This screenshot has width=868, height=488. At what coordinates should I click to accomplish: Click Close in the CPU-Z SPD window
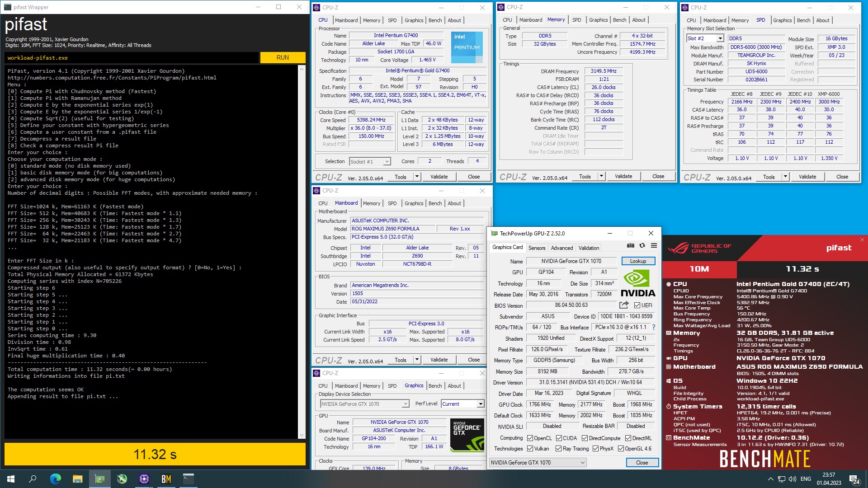(842, 177)
